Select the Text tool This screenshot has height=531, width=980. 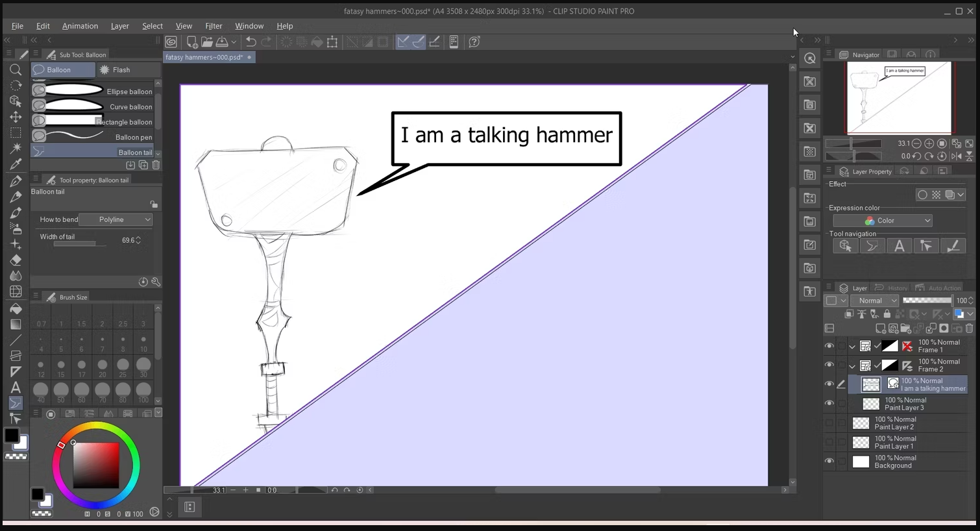coord(16,388)
